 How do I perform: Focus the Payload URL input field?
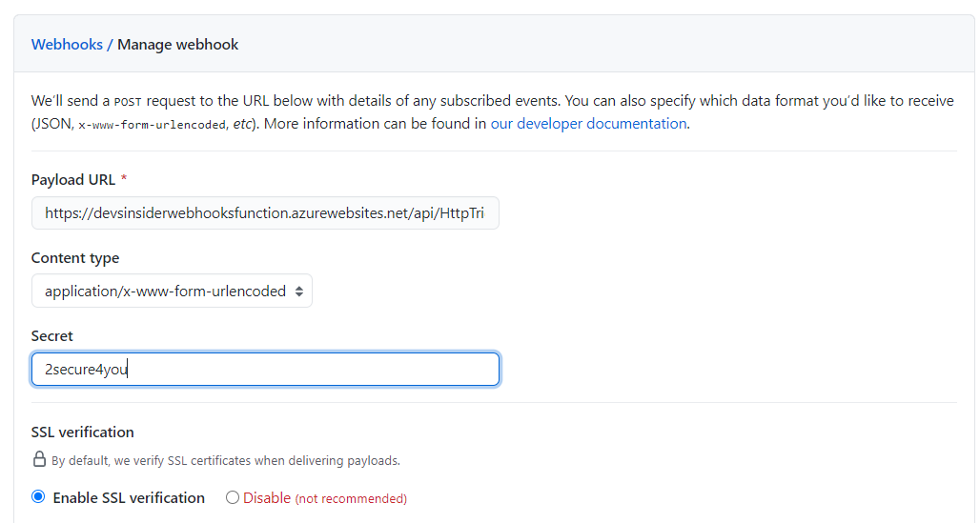(x=264, y=213)
